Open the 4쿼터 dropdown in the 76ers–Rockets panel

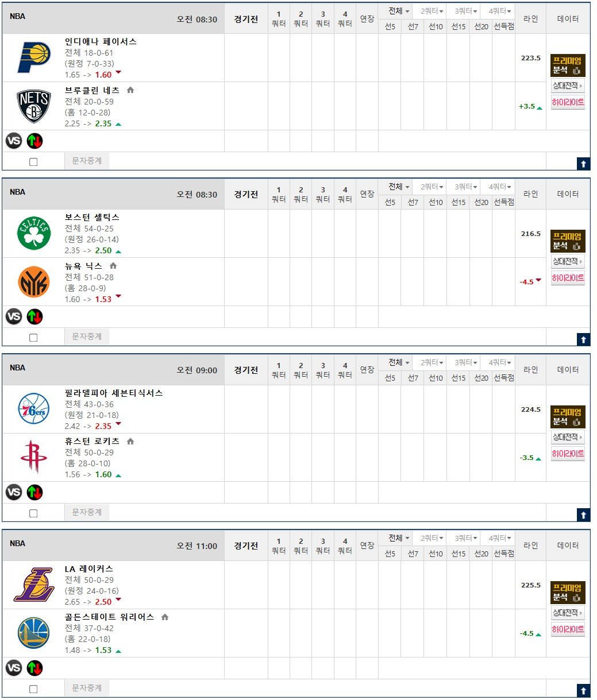click(x=500, y=363)
